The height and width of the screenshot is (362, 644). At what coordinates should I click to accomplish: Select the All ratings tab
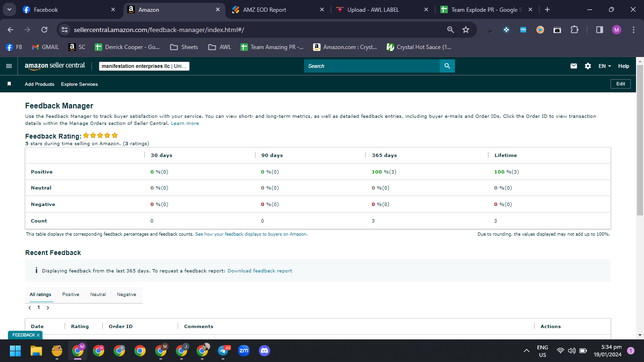tap(41, 295)
